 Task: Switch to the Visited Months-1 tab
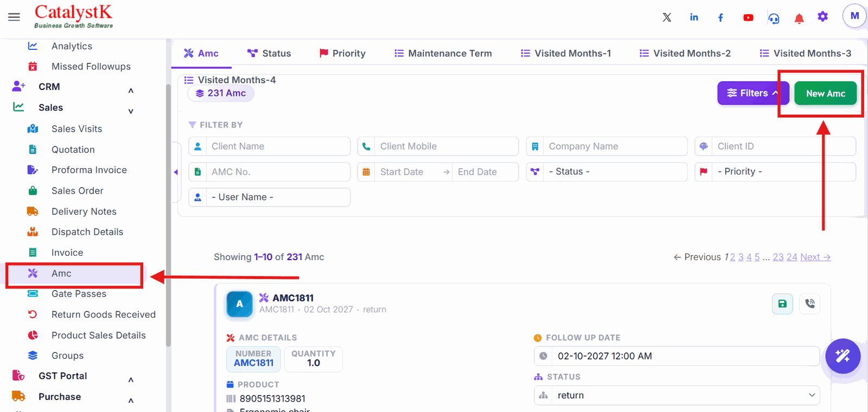tap(565, 53)
